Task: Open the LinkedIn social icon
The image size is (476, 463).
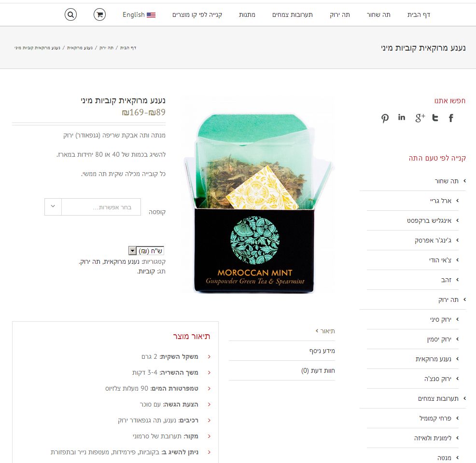Action: 402,117
